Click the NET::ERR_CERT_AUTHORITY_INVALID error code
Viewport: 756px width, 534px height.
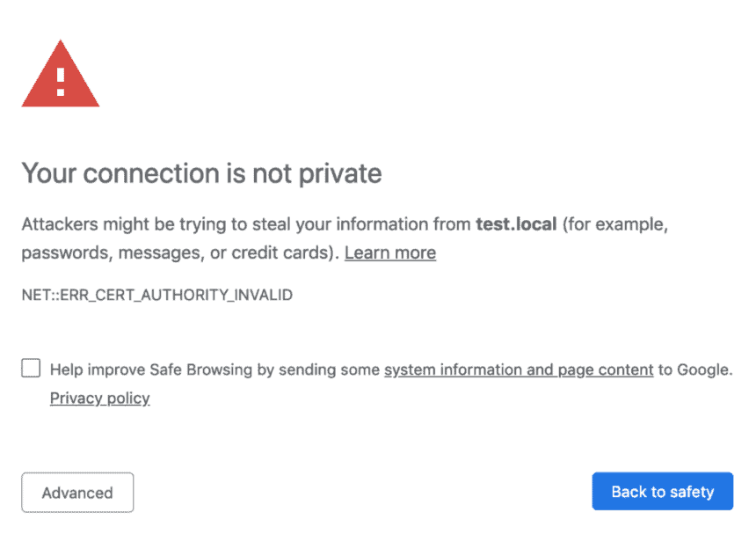click(x=156, y=295)
